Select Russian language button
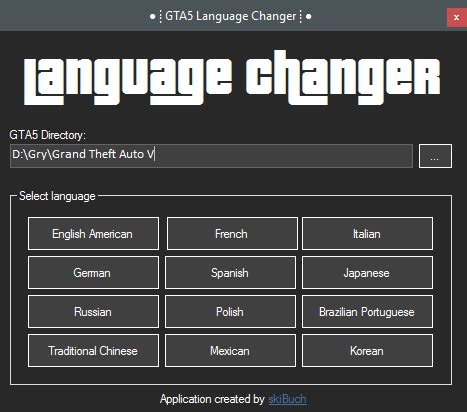The image size is (467, 412). click(x=93, y=311)
